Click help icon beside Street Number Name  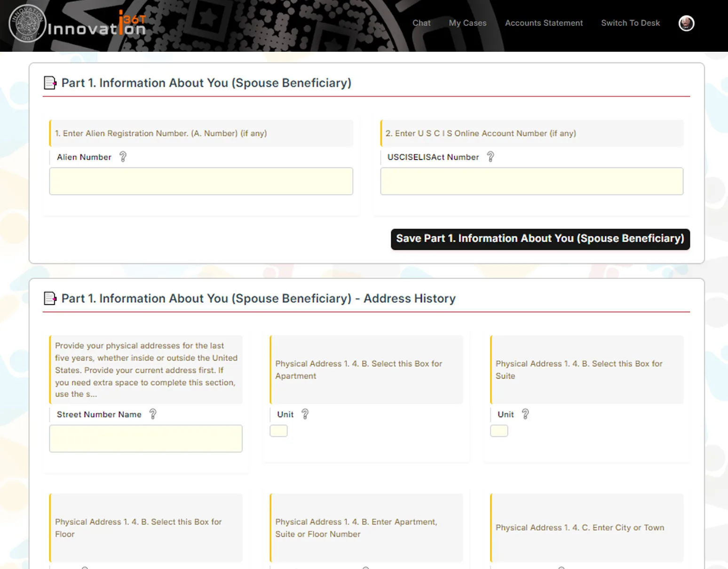click(x=153, y=414)
